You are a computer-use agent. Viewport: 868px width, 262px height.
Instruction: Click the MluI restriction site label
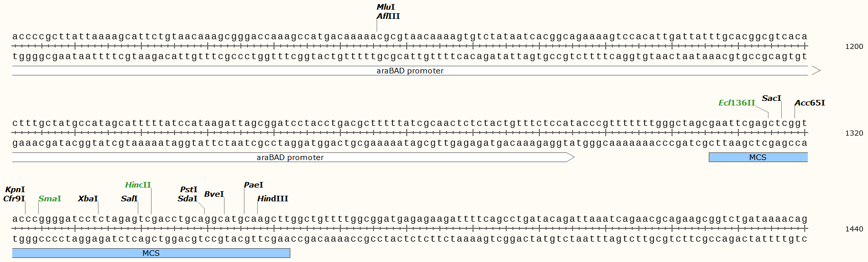(x=385, y=7)
